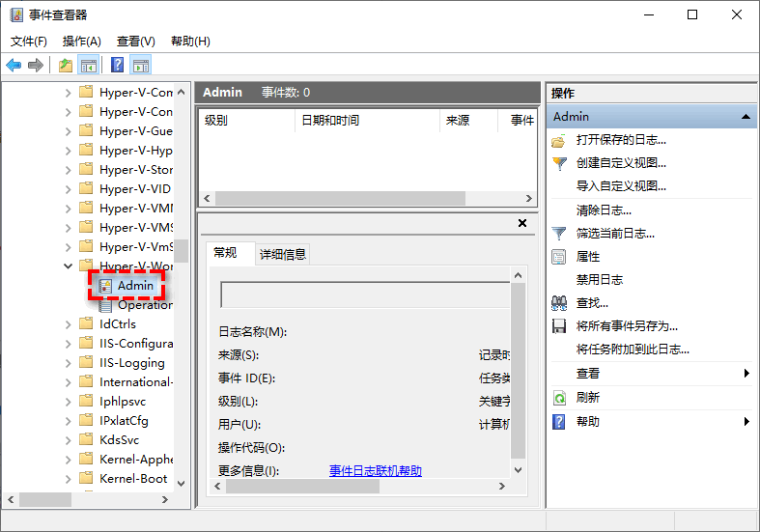760x532 pixels.
Task: Switch to the 详细信息 tab
Action: [x=283, y=254]
